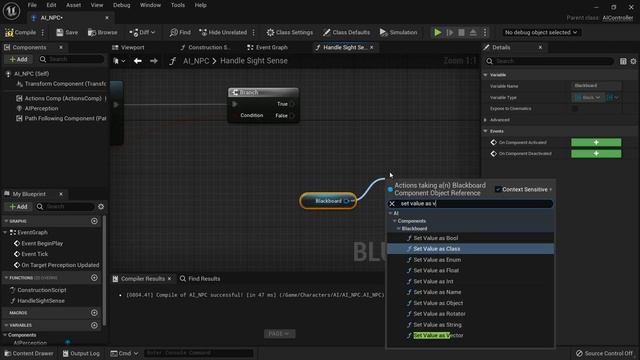
Task: Click the frame skip play icon
Action: pos(449,32)
